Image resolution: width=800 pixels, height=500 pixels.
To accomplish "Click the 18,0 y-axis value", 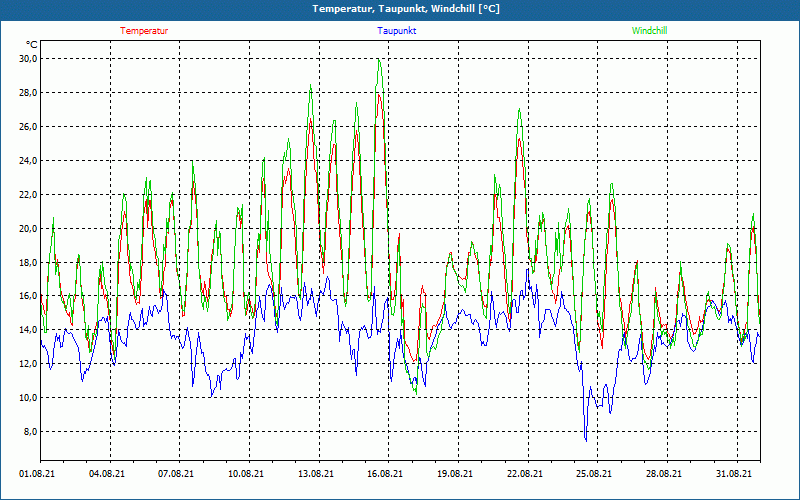I will pos(29,262).
